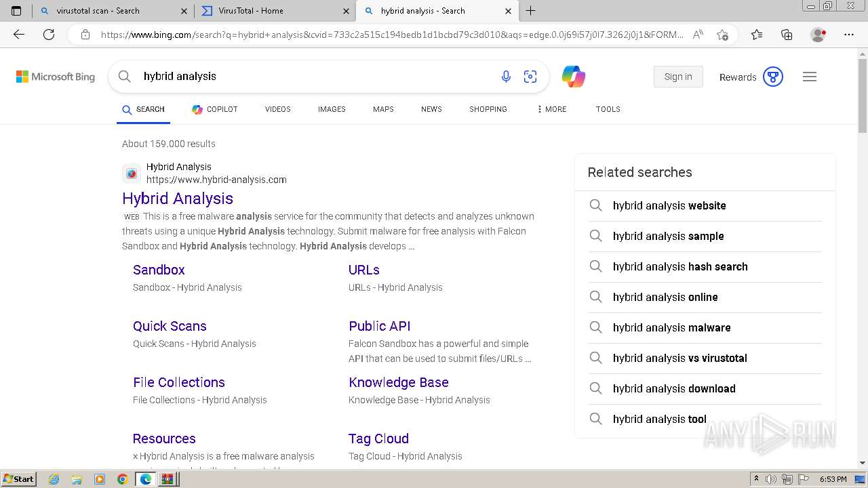Open the Collections icon

(x=787, y=35)
